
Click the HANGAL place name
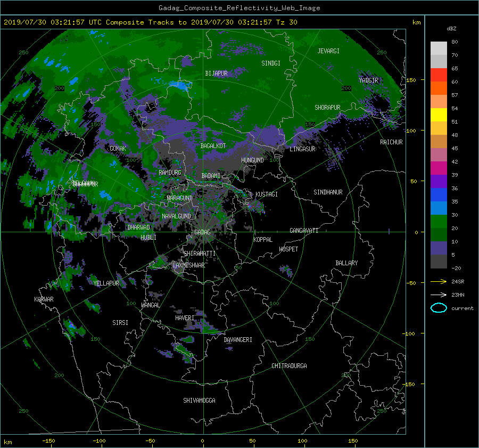tap(150, 305)
